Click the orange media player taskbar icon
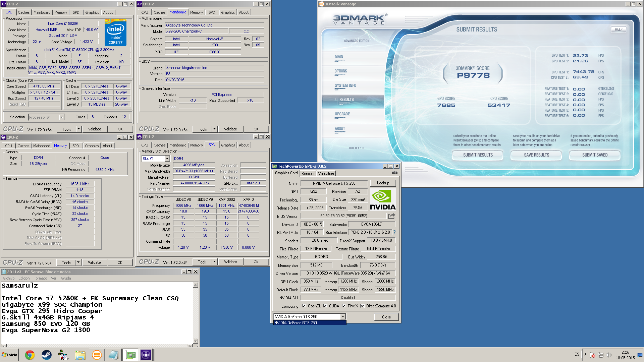Image resolution: width=644 pixels, height=362 pixels. 97,355
